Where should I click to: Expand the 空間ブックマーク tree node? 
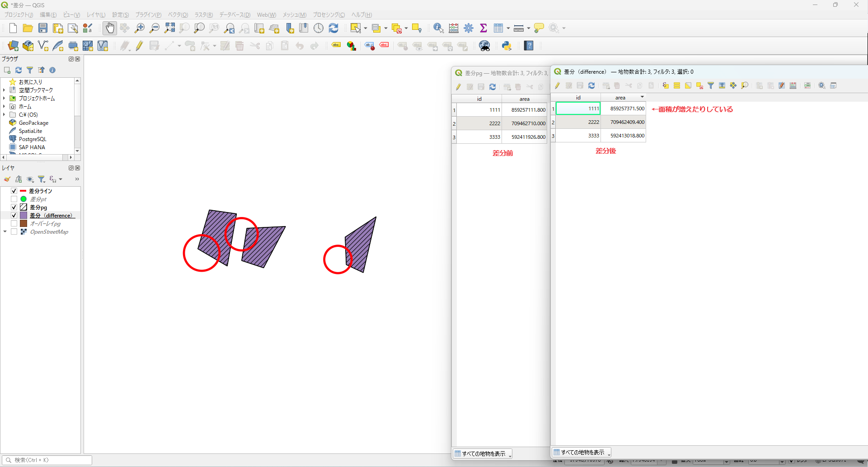[4, 90]
